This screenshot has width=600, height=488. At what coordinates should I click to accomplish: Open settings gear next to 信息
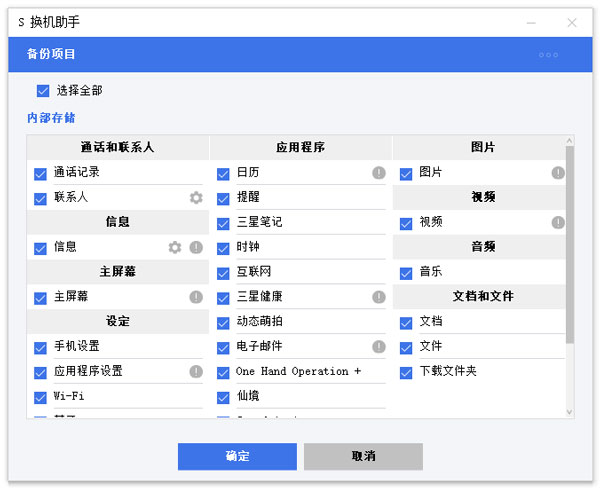tap(175, 248)
